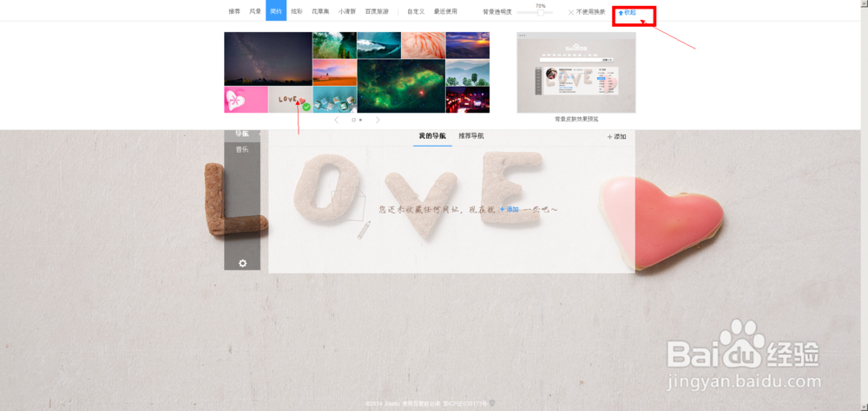Viewport: 868px width, 411px height.
Task: Choose the pink feather wallpaper
Action: tap(423, 45)
